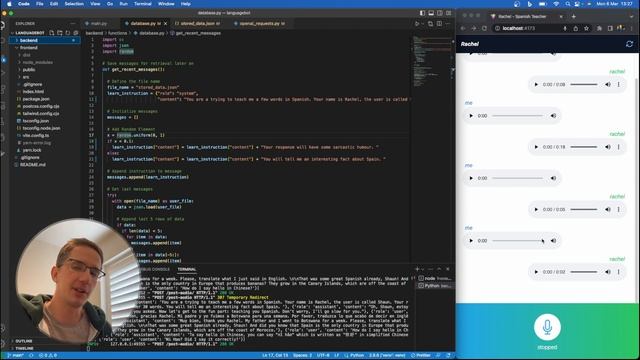Open more options for rachel 0:02 audio
Viewport: 640px width, 360px height.
tap(618, 272)
